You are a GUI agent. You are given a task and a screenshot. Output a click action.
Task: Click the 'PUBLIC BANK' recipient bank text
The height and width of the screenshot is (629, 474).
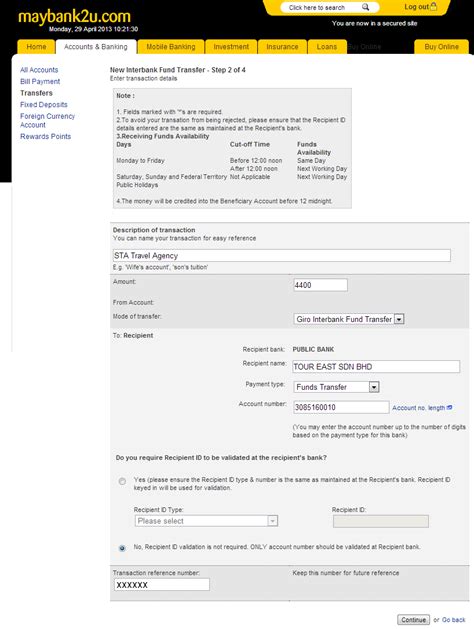(x=313, y=349)
